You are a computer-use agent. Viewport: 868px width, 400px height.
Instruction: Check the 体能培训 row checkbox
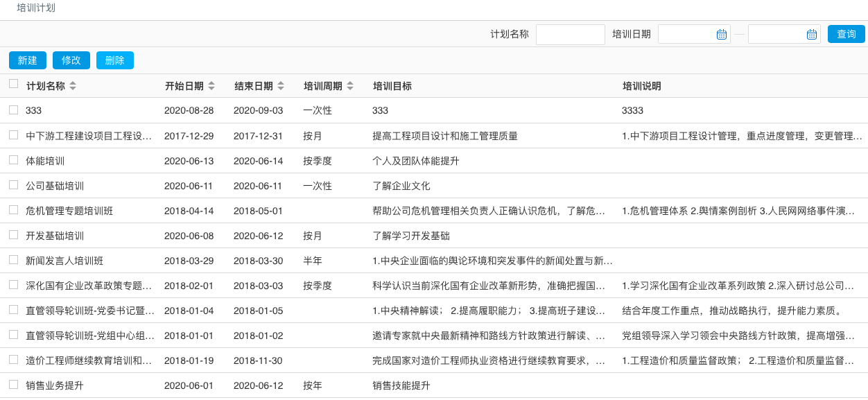tap(12, 160)
